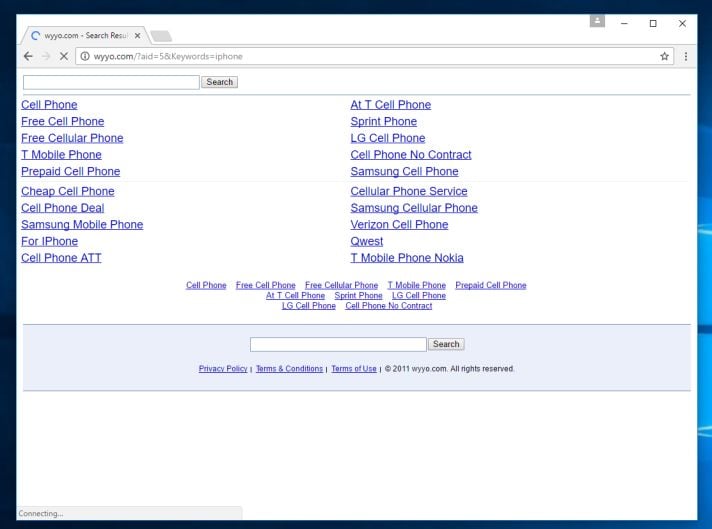Screen dimensions: 712x529
Task: Open the Cell Phone ATT link
Action: pyautogui.click(x=61, y=258)
